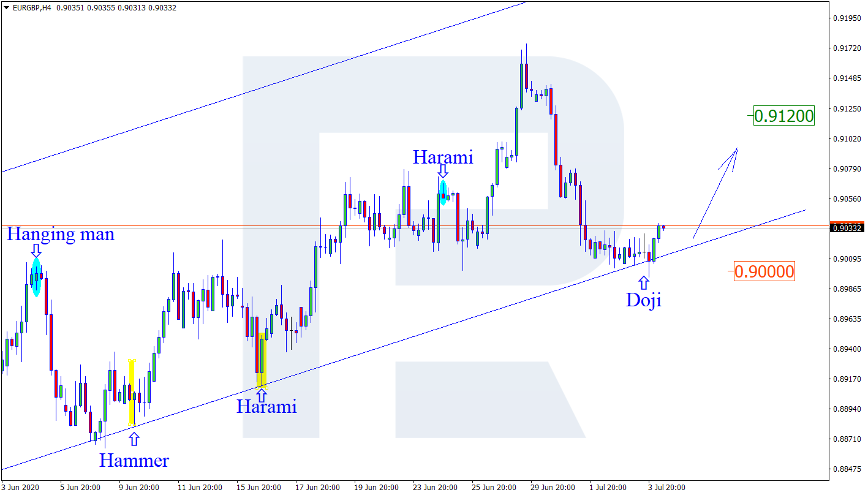This screenshot has width=868, height=495.
Task: Click the OHLC value 0.90351 in header
Action: pos(70,8)
